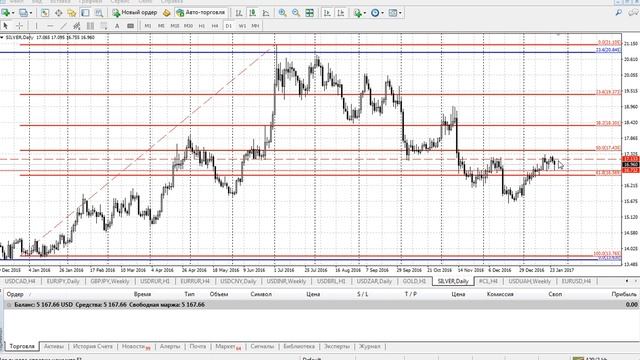This screenshot has height=360, width=640.
Task: Switch timeframe to MN
Action: coord(256,26)
